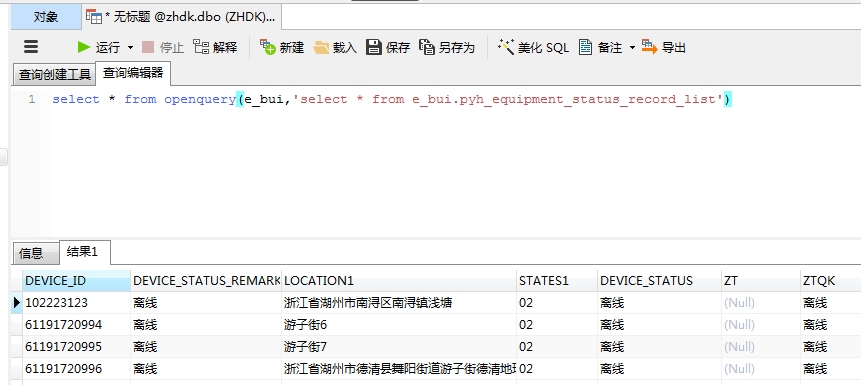
Task: Click the ZTQK column header
Action: coord(830,281)
